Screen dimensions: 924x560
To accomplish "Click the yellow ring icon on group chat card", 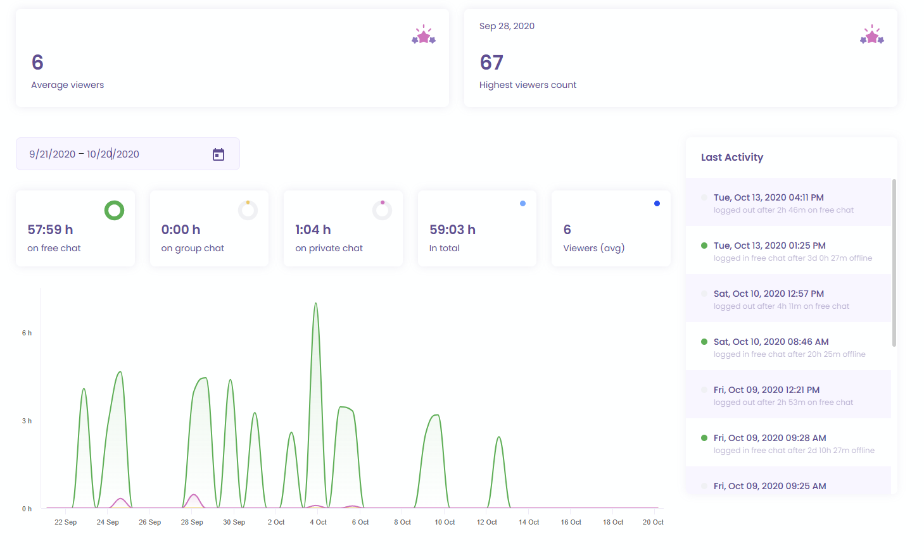I will [x=248, y=210].
